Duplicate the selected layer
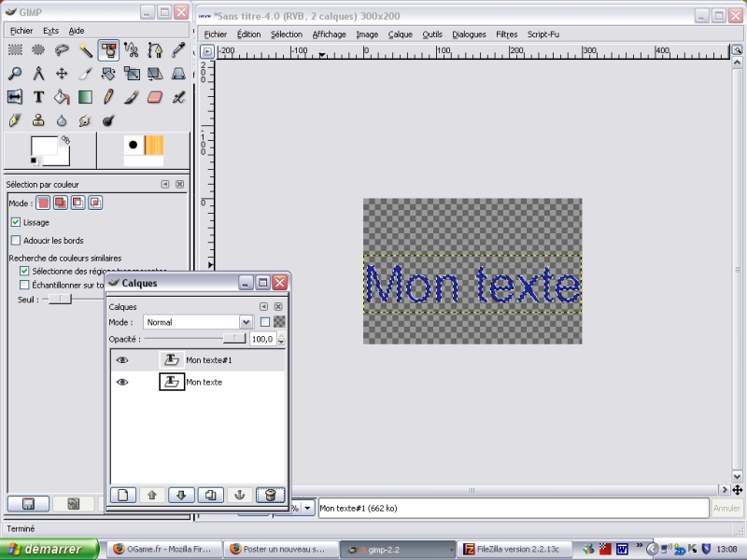 pyautogui.click(x=211, y=496)
